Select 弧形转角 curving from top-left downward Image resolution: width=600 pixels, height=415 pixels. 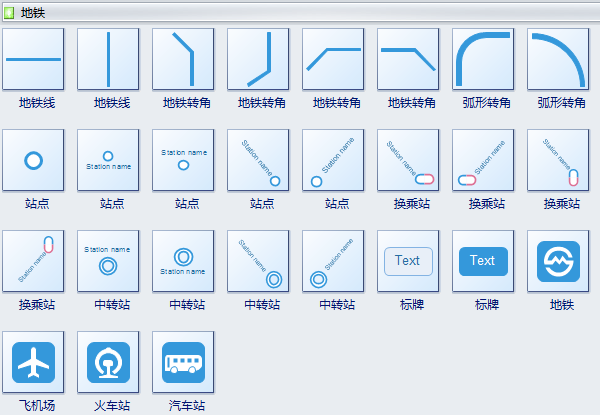click(x=558, y=59)
